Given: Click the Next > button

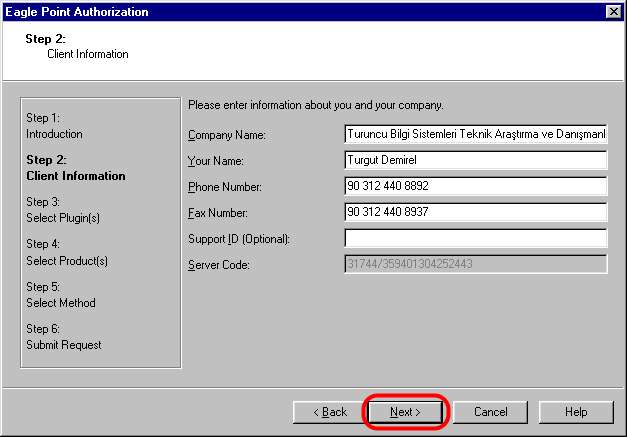Looking at the screenshot, I should pyautogui.click(x=405, y=412).
